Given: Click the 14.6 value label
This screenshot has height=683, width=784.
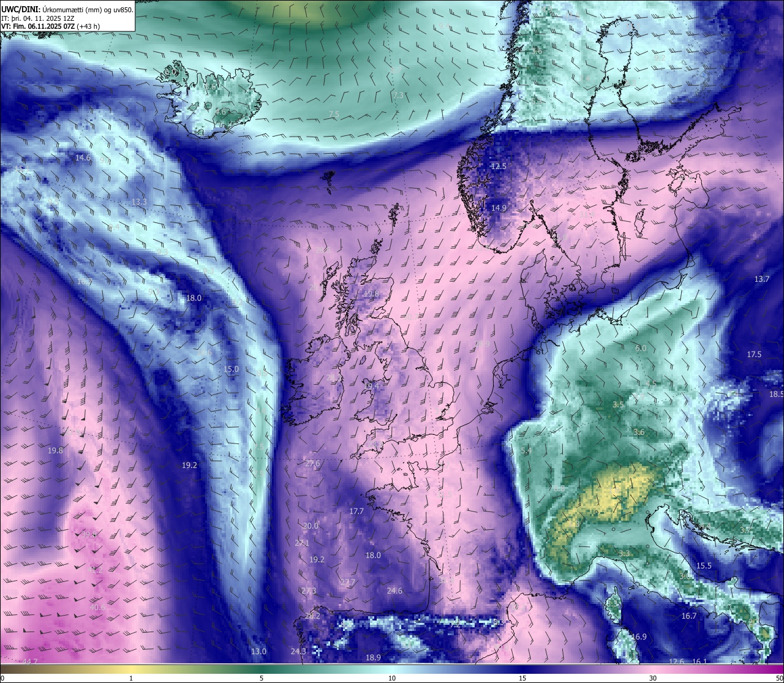Looking at the screenshot, I should (x=83, y=158).
